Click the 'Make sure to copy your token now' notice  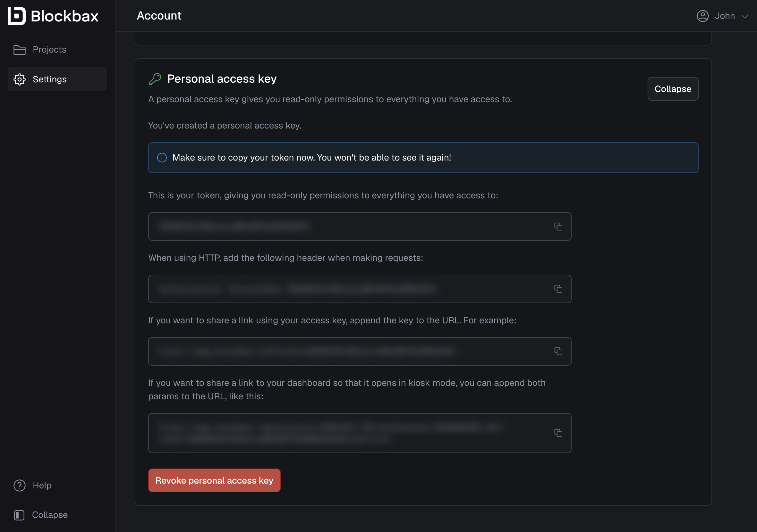[423, 158]
